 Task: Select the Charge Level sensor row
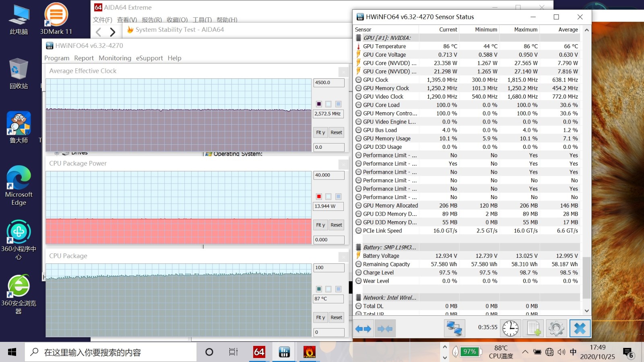click(x=467, y=272)
